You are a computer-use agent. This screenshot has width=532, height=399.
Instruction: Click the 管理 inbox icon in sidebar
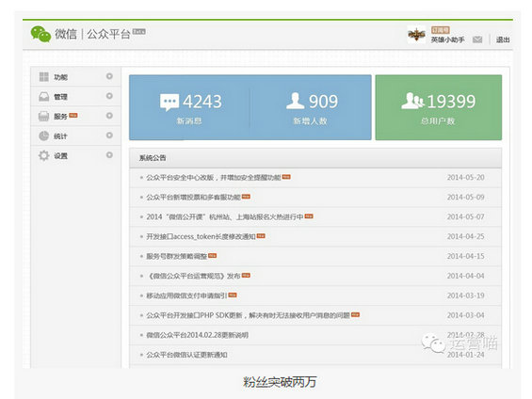(x=43, y=97)
